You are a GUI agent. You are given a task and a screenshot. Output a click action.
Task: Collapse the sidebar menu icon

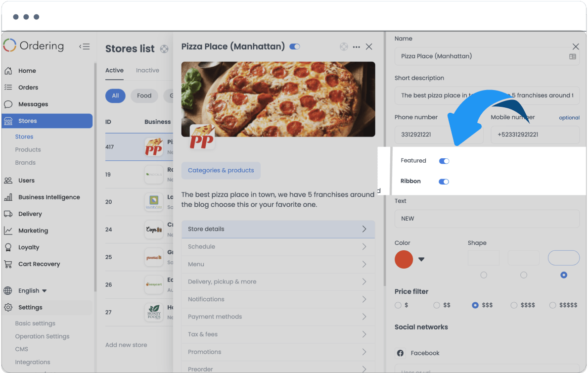85,47
